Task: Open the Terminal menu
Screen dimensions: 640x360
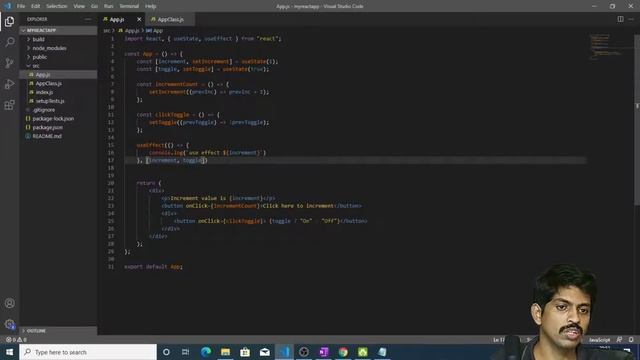Action: pyautogui.click(x=129, y=6)
